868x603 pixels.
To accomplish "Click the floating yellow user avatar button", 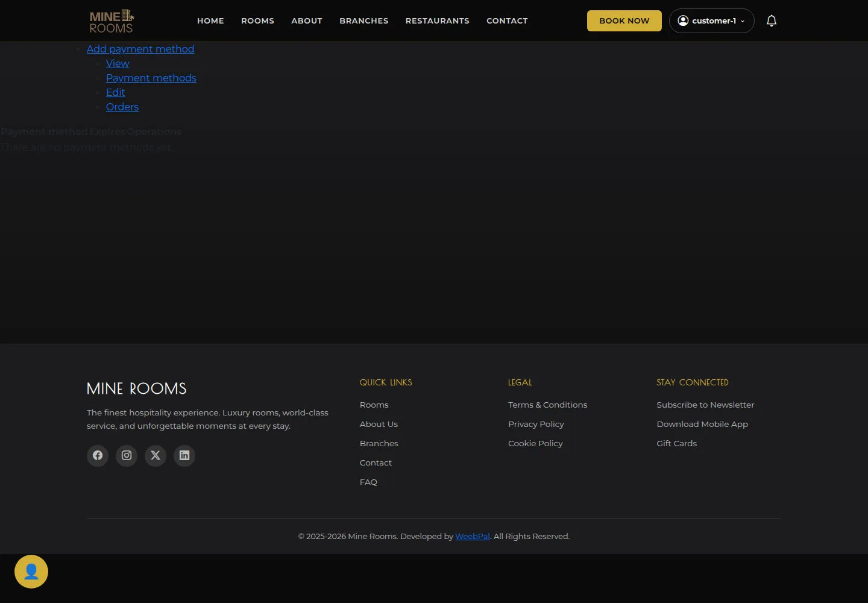I will coord(31,572).
